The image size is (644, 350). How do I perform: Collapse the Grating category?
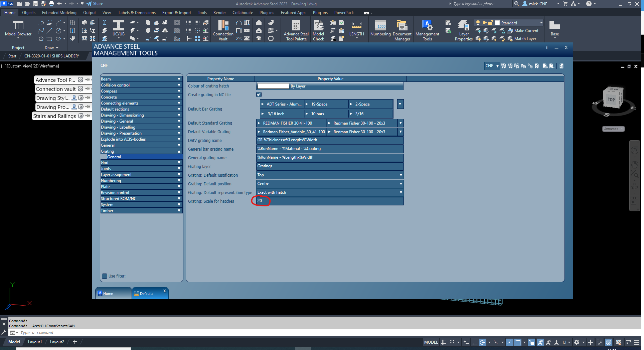coord(141,151)
